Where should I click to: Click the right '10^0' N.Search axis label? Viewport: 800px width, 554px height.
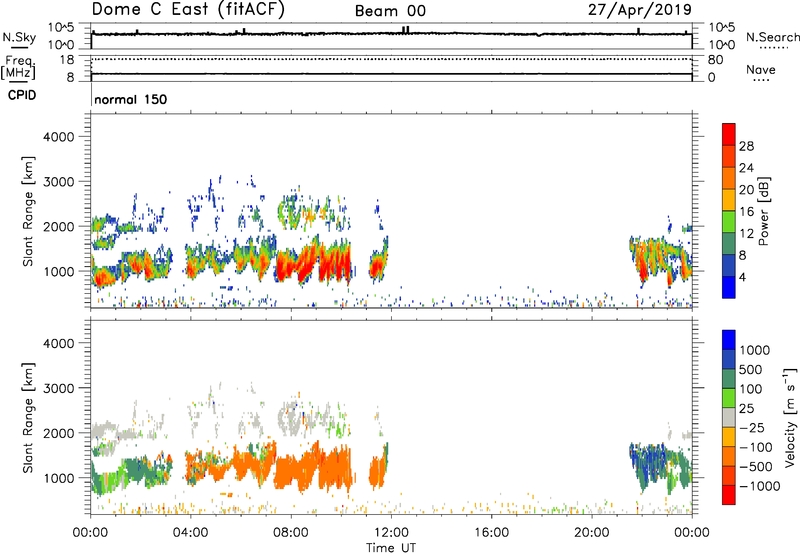[x=721, y=45]
